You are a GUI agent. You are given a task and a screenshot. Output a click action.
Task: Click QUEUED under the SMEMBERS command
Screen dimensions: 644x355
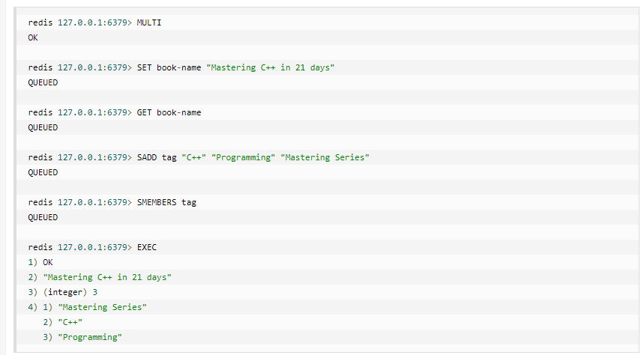(x=43, y=217)
